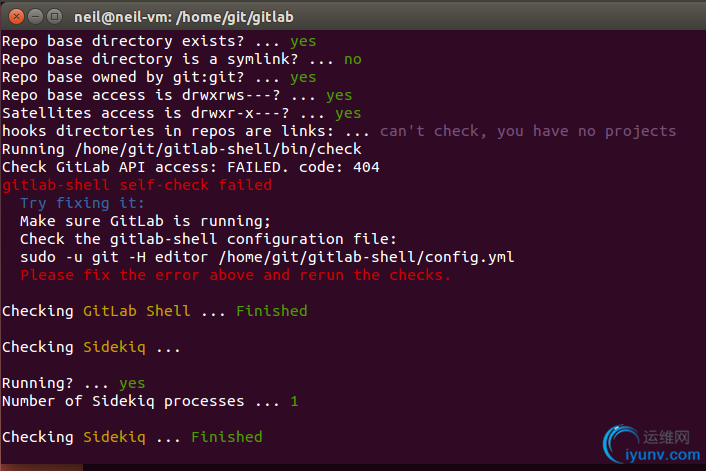Click the unfinished 'Checking Sidekiq ...' line
This screenshot has width=706, height=471.
[91, 348]
